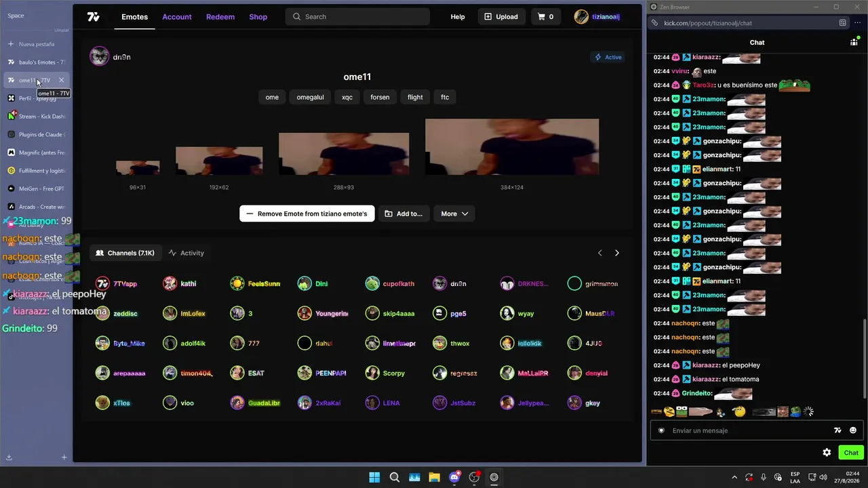This screenshot has height=488, width=868.
Task: Open the tizianoalj profile avatar menu
Action: click(581, 17)
